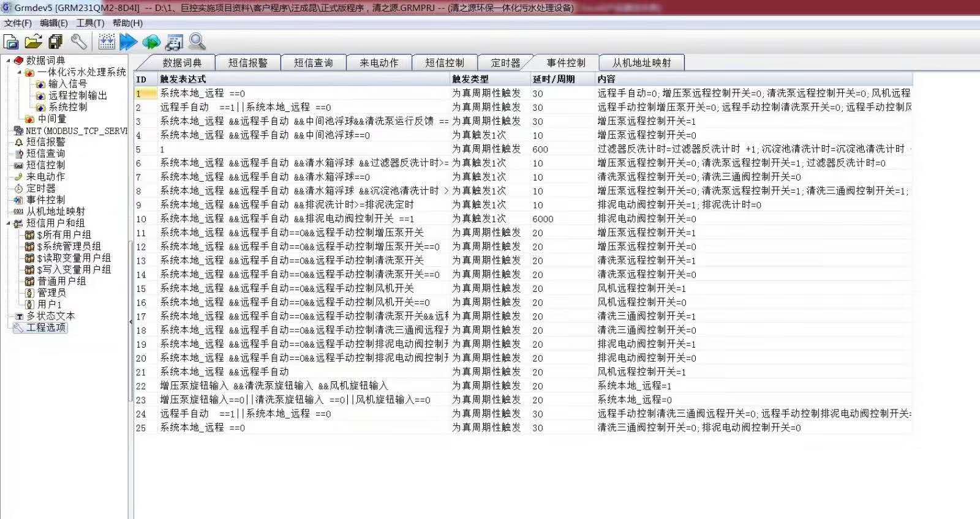Open 中间量 in the tree
Image resolution: width=980 pixels, height=519 pixels.
point(51,119)
